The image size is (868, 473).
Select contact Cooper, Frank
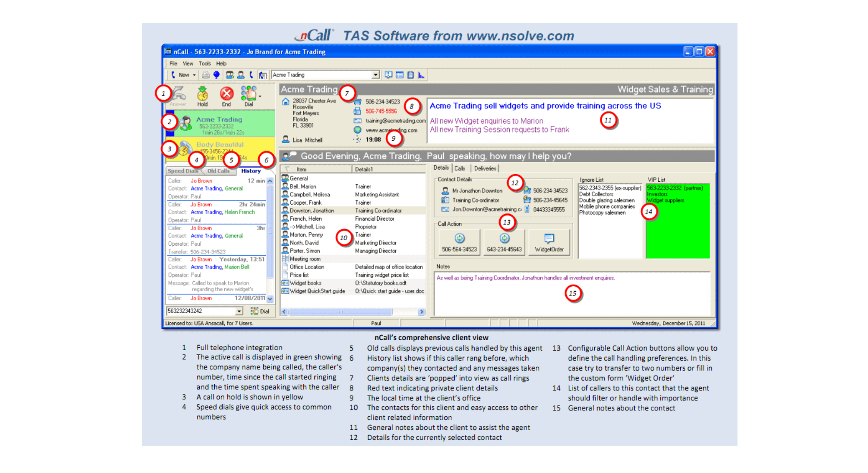353,202
